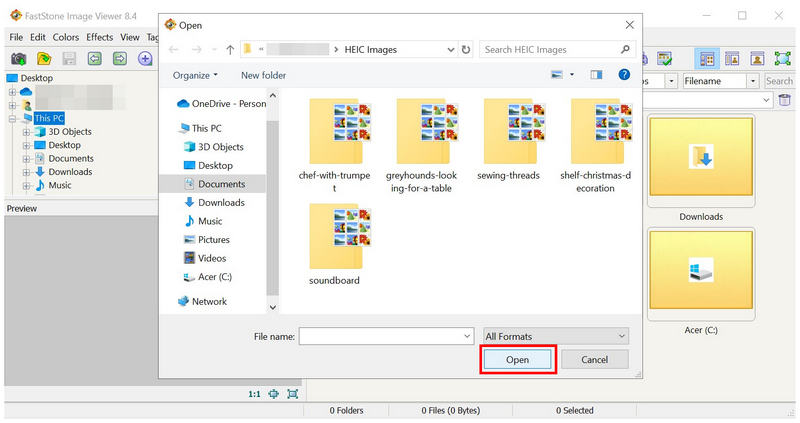Click the fit-to-window icon under the preview
Image resolution: width=800 pixels, height=423 pixels.
(292, 394)
